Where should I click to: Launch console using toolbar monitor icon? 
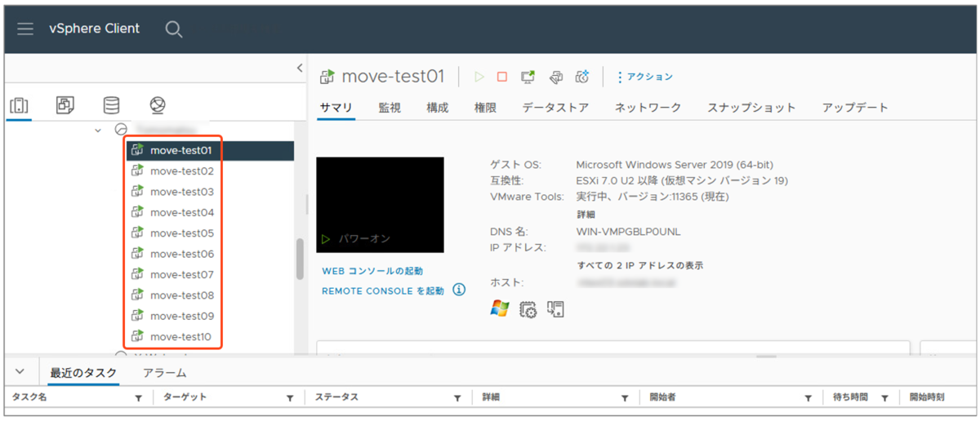528,77
